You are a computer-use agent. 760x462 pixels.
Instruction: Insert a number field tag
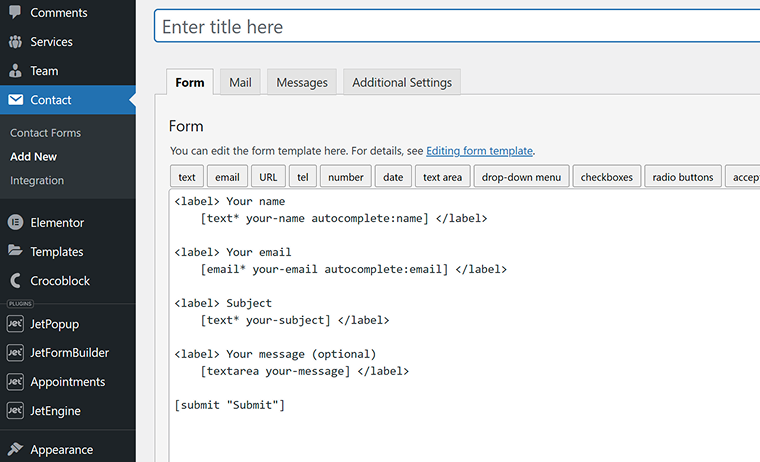346,177
